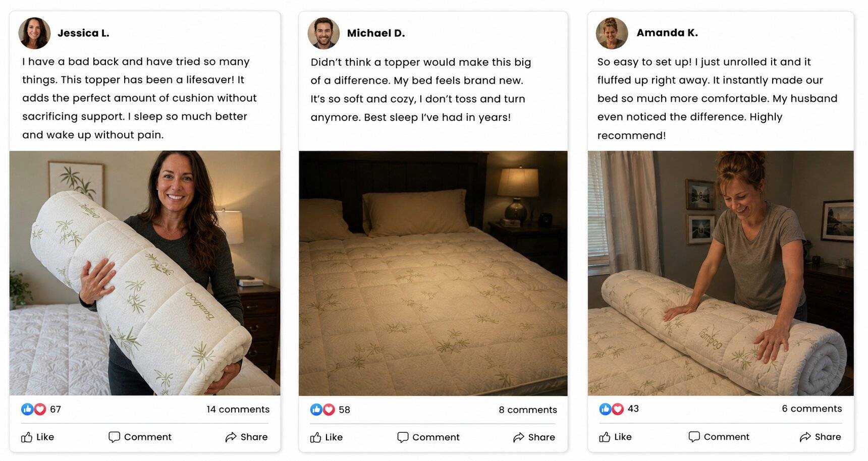View reactions on the post with 43 likes
868x461 pixels.
pos(619,409)
